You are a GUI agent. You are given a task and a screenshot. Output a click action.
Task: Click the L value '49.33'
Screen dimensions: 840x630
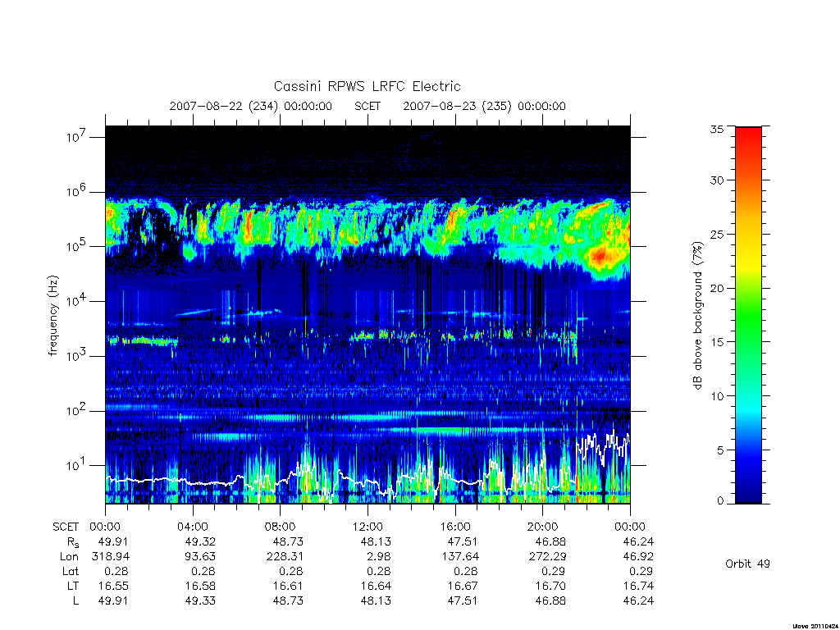point(200,601)
